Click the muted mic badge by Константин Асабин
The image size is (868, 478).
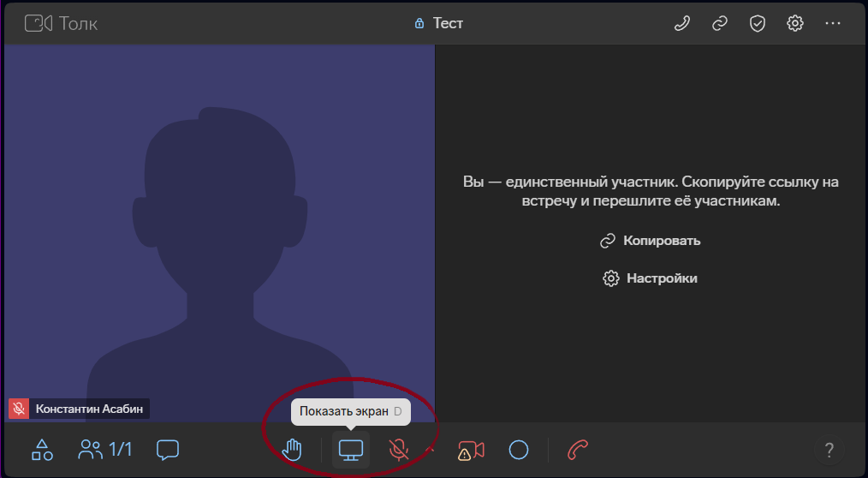(x=19, y=409)
